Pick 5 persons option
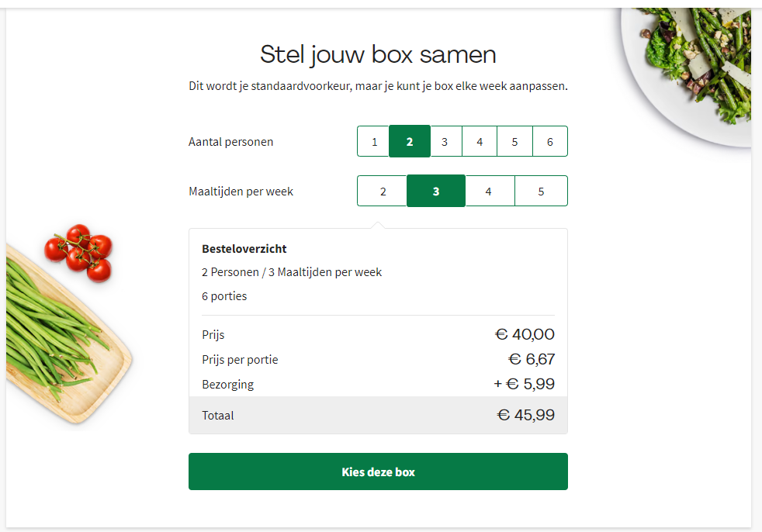This screenshot has width=762, height=532. pos(514,142)
